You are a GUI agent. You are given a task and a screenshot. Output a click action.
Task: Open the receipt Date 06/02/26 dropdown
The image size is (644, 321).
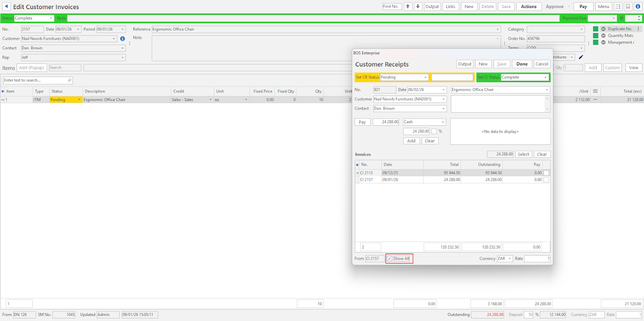(443, 90)
